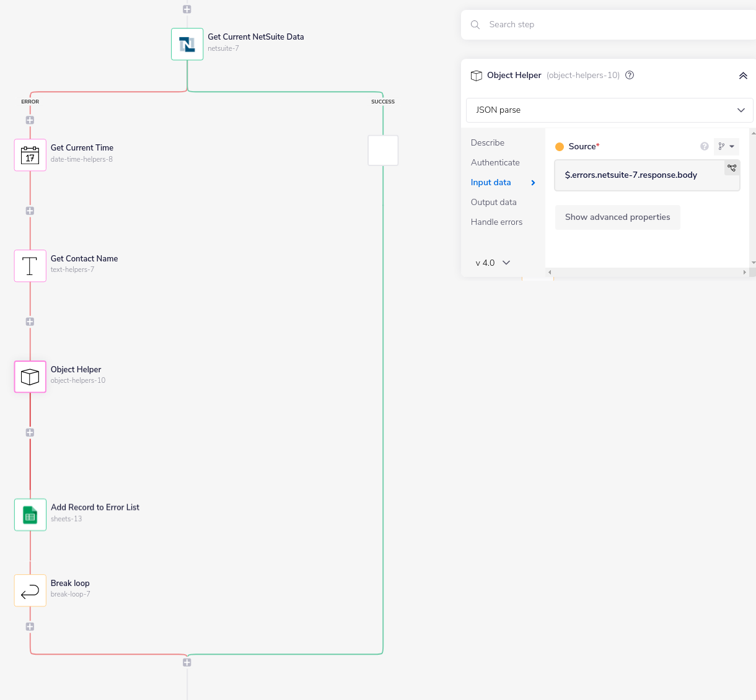Select the Get Current NetSuite Data step icon
Viewport: 756px width, 700px height.
tap(187, 44)
